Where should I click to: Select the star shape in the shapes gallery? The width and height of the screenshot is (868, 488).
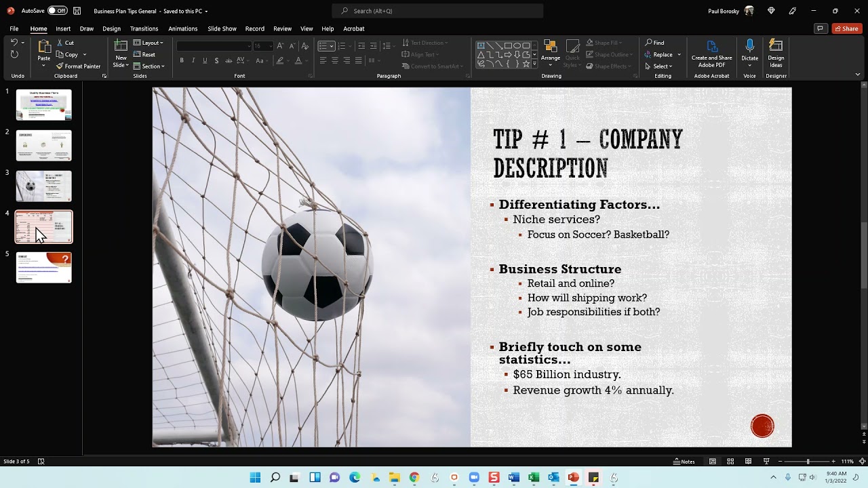click(x=526, y=64)
